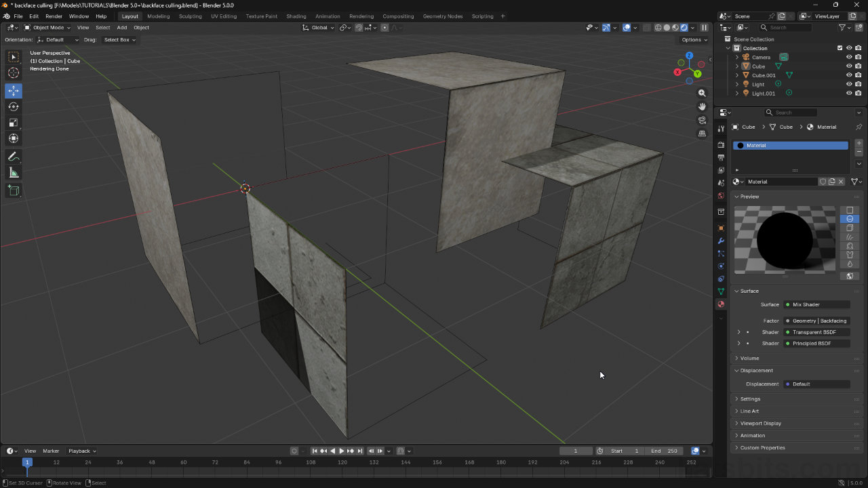Uncheck the Collection checkbox in the outliner
The width and height of the screenshot is (868, 488).
(x=840, y=48)
